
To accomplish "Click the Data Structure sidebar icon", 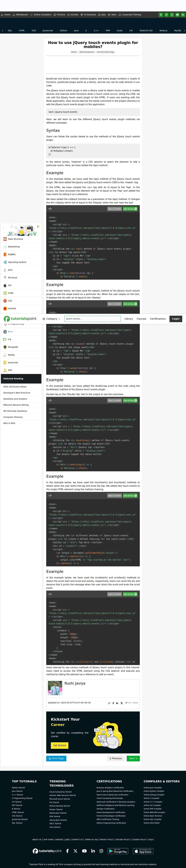I will 5,239.
